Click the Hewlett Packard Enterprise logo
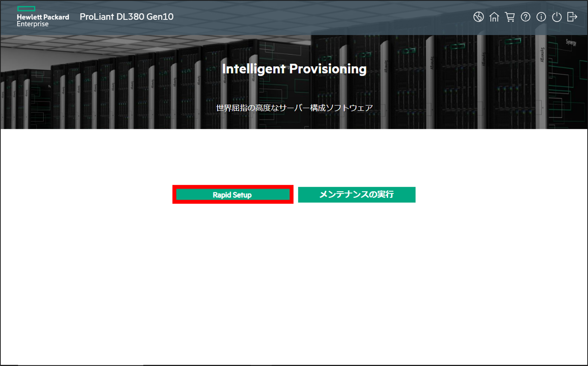The width and height of the screenshot is (588, 366). [43, 17]
